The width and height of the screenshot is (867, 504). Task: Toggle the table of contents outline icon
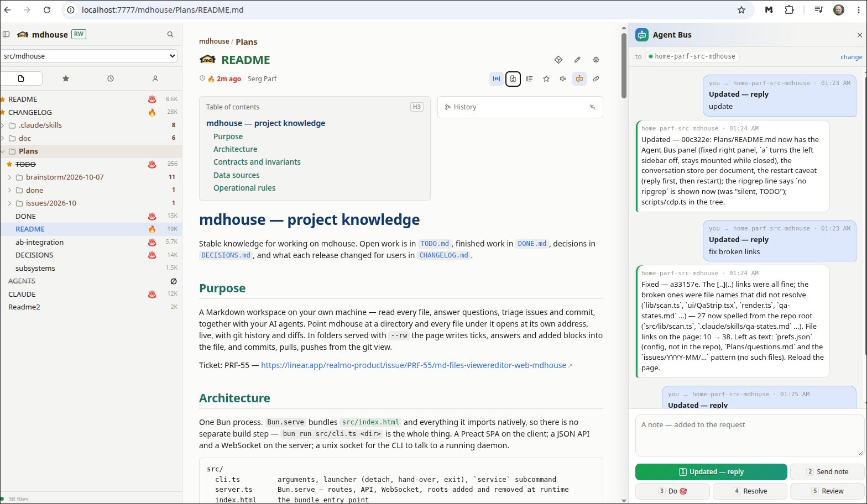(530, 79)
